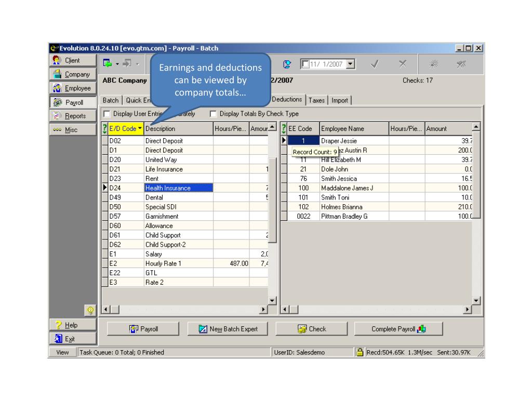The height and width of the screenshot is (399, 532).
Task: Select employee Dole John
Action: click(377, 169)
